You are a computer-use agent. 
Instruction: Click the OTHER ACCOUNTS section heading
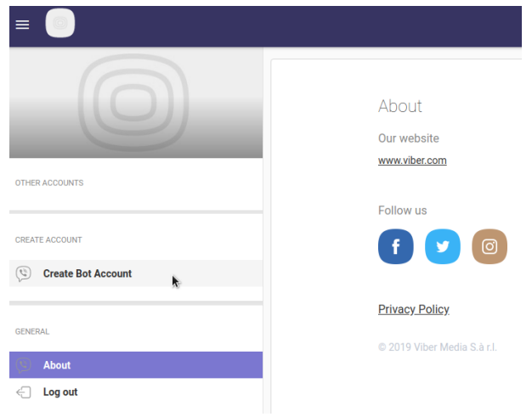click(x=49, y=183)
